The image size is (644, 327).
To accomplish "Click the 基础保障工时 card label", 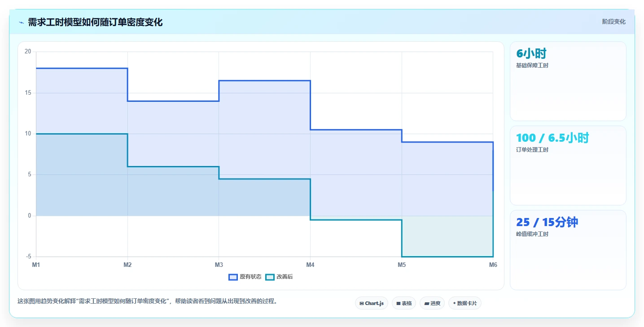I will 532,65.
